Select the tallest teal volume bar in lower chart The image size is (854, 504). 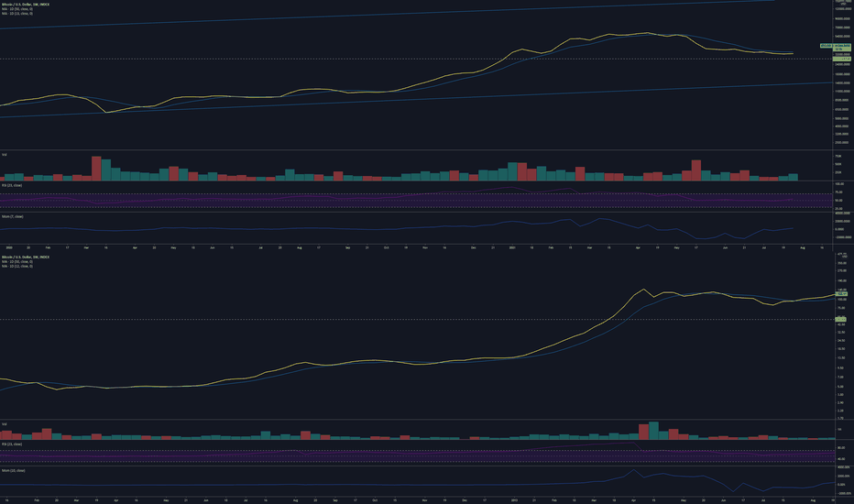point(653,431)
